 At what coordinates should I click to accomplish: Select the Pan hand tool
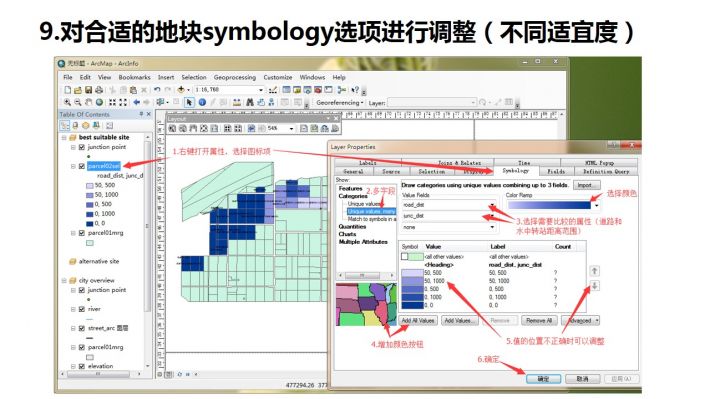(x=89, y=102)
